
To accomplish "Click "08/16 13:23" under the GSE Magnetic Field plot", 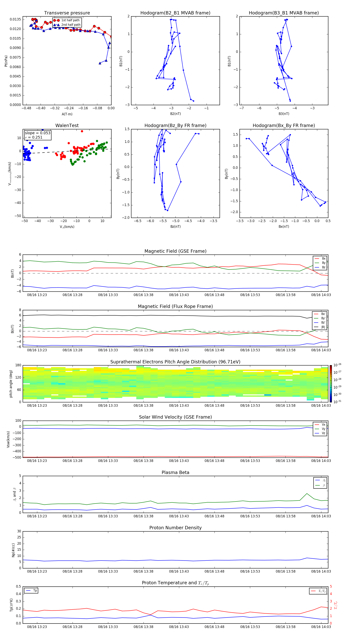I will click(37, 295).
